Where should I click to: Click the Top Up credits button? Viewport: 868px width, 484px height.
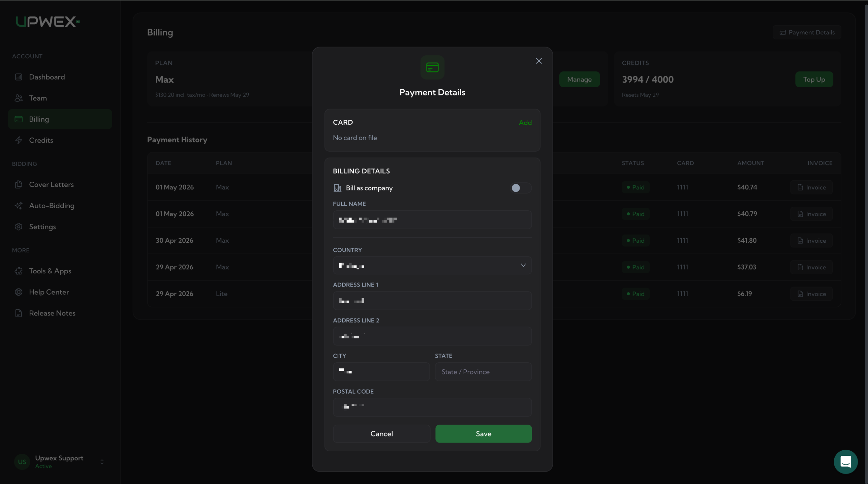pyautogui.click(x=814, y=80)
